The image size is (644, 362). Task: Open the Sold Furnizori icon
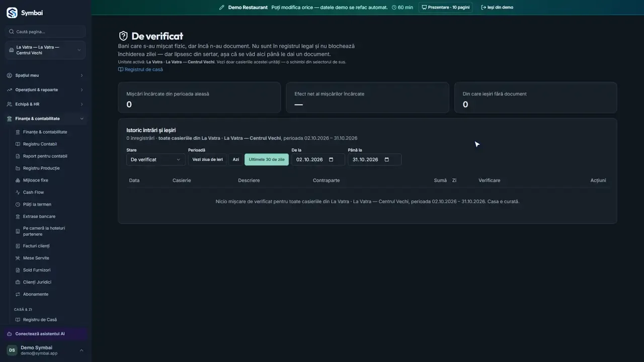pyautogui.click(x=18, y=270)
